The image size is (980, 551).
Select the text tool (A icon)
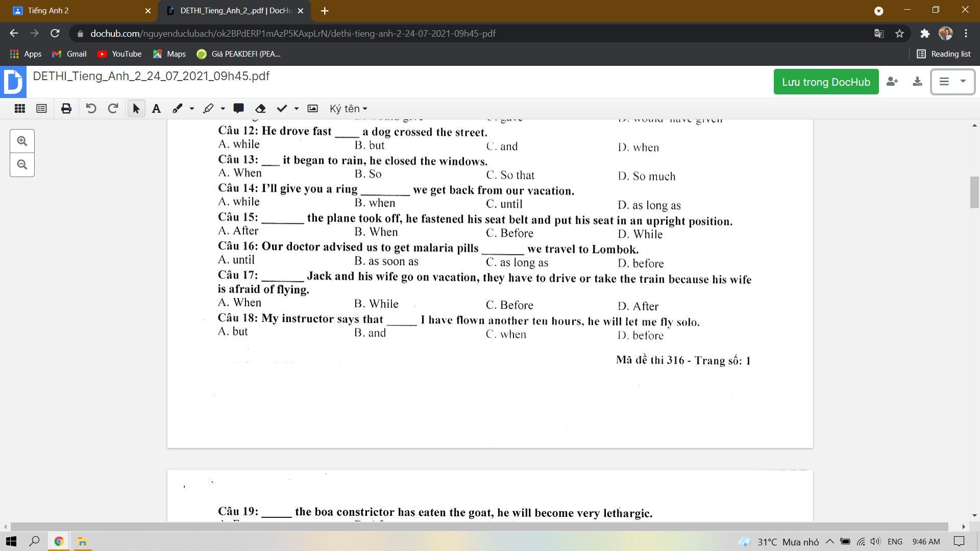click(x=157, y=109)
